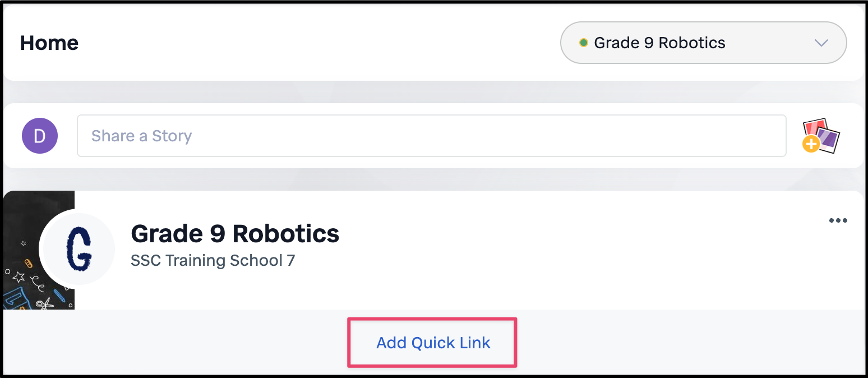The height and width of the screenshot is (378, 868).
Task: Open the Grade 9 Robotics class title
Action: [235, 233]
